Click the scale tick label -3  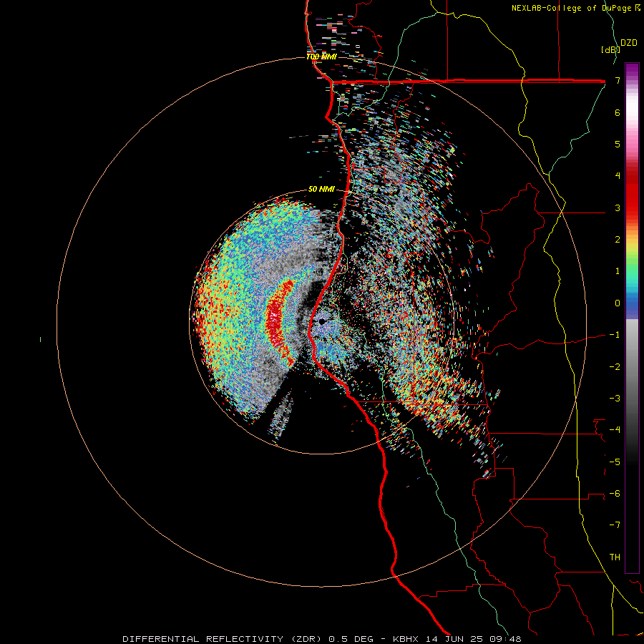[615, 399]
